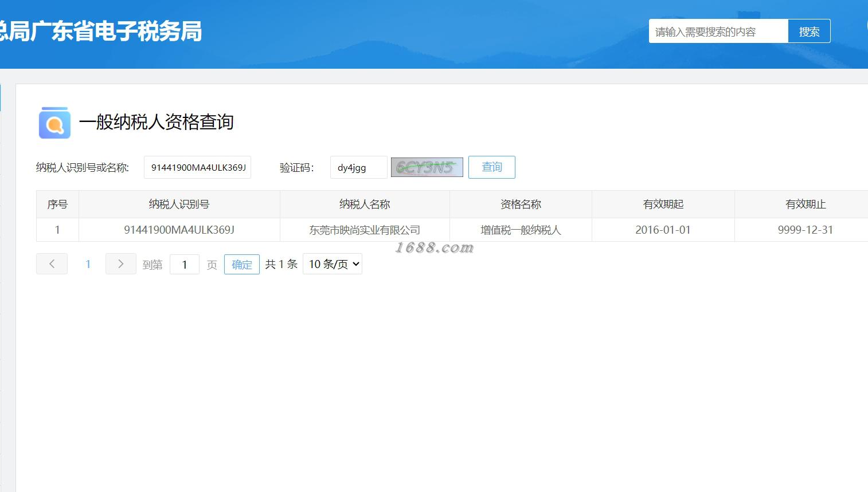Image resolution: width=868 pixels, height=492 pixels.
Task: Click the 纳税人名称 column header
Action: pyautogui.click(x=365, y=204)
